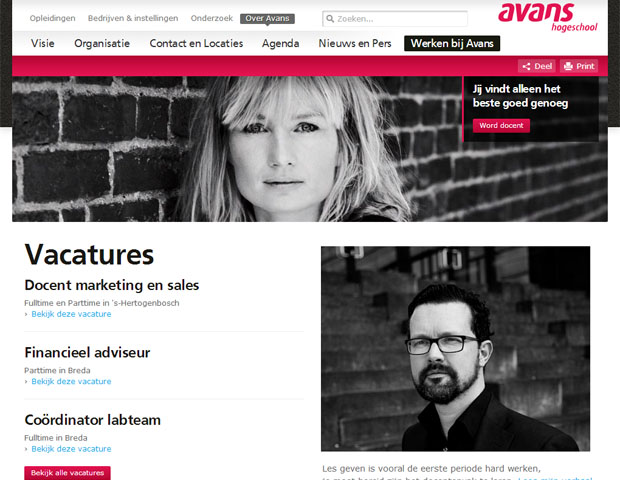Open the Opleidingen top menu
This screenshot has height=480, width=620.
click(x=53, y=18)
